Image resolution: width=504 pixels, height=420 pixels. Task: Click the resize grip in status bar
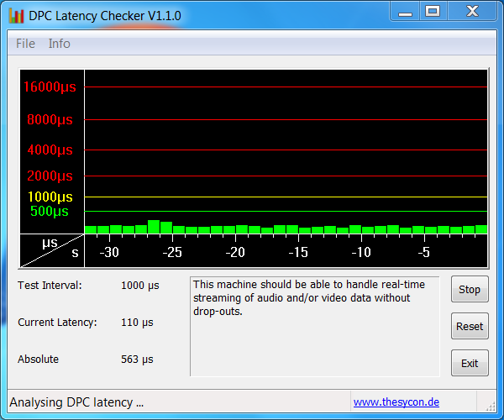click(491, 407)
